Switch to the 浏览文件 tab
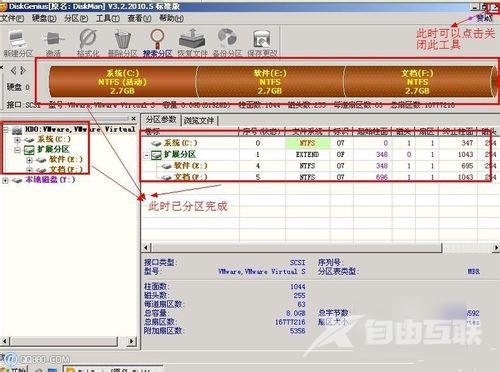 tap(199, 120)
